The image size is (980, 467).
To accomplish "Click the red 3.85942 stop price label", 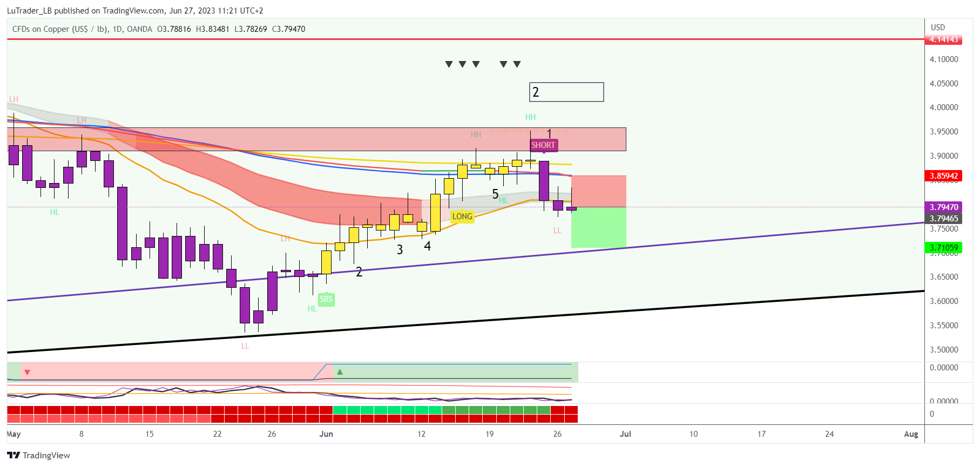I will point(943,176).
